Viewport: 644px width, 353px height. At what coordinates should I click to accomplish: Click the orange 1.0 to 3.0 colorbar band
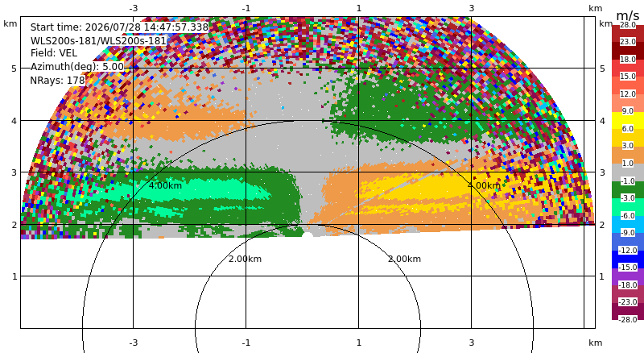coord(628,155)
